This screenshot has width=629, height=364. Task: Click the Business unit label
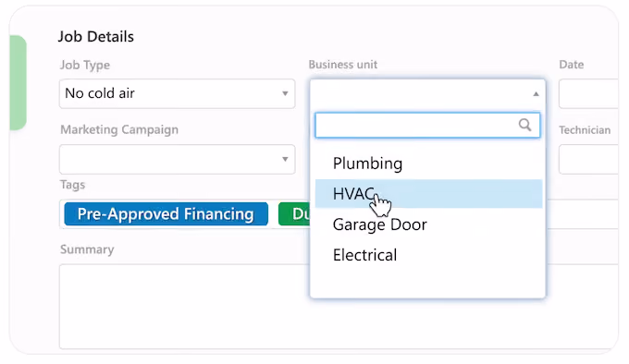[x=343, y=65]
